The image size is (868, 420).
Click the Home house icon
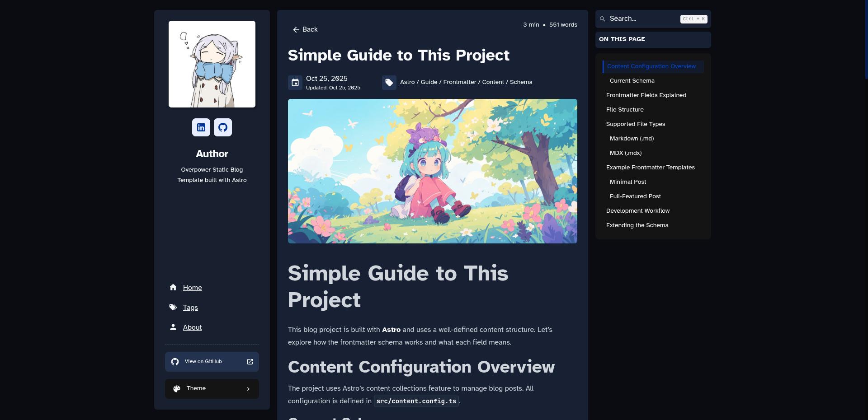[173, 287]
